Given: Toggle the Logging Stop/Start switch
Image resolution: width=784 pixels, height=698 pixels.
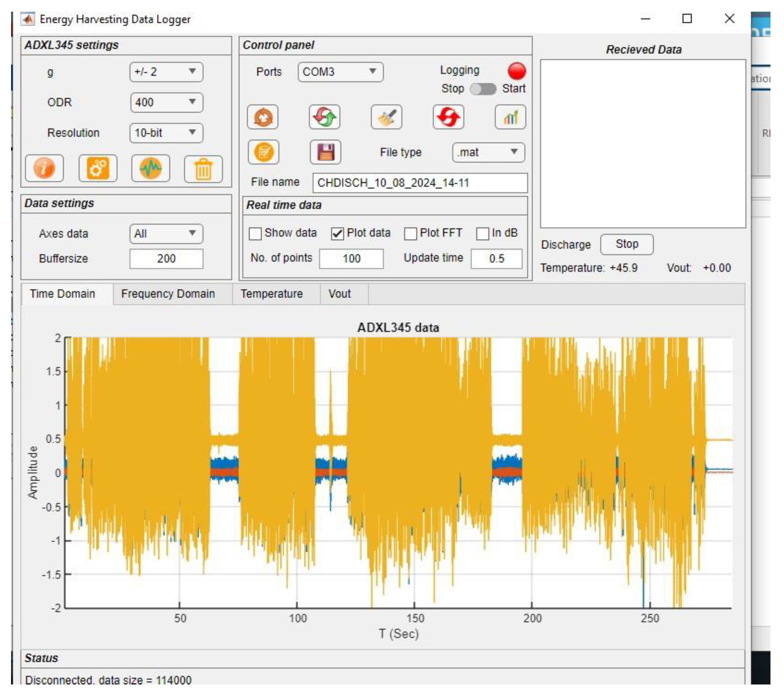Looking at the screenshot, I should tap(483, 89).
